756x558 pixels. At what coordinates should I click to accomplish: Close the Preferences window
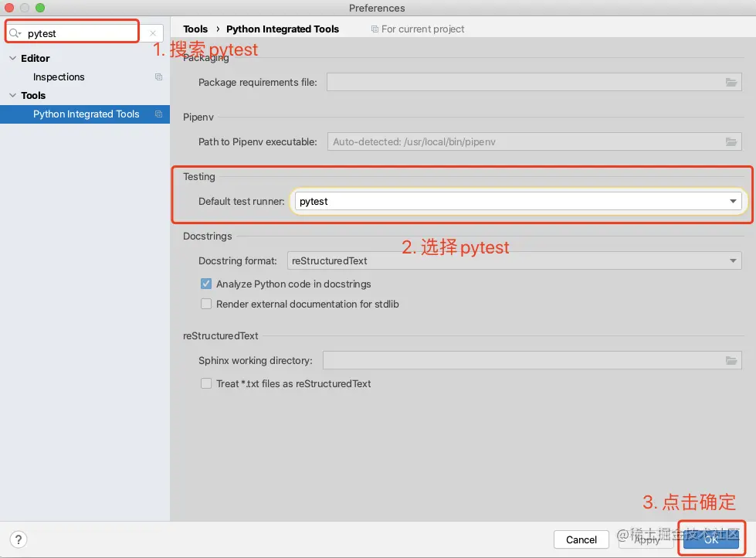(x=9, y=8)
